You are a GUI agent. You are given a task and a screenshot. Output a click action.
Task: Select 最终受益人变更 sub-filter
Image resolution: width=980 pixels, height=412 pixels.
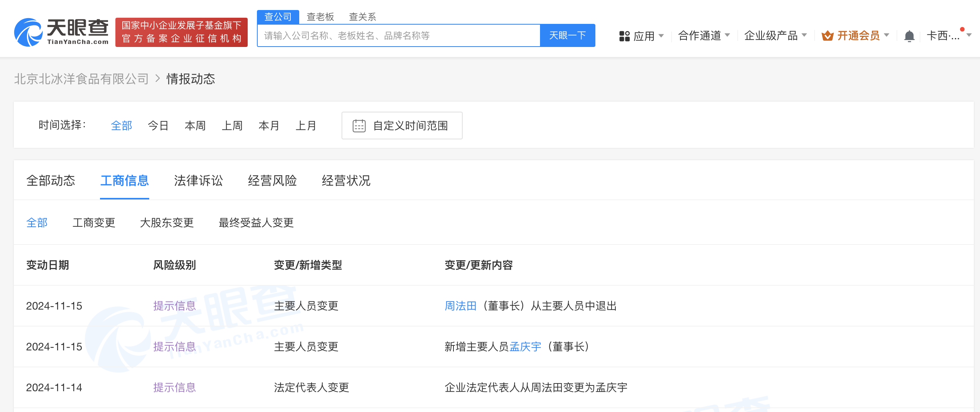[x=256, y=223]
